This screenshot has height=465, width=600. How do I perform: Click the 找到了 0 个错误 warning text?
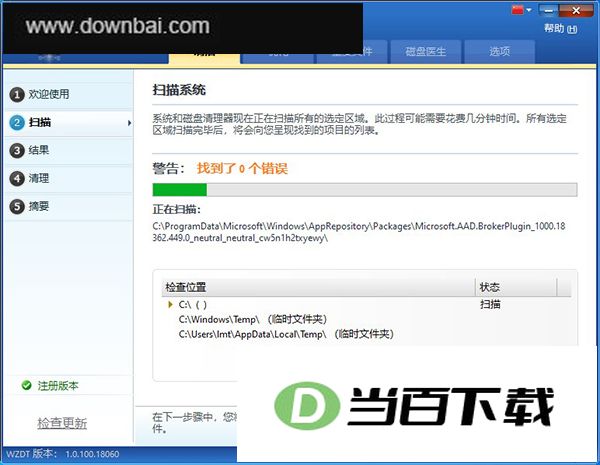click(x=242, y=168)
